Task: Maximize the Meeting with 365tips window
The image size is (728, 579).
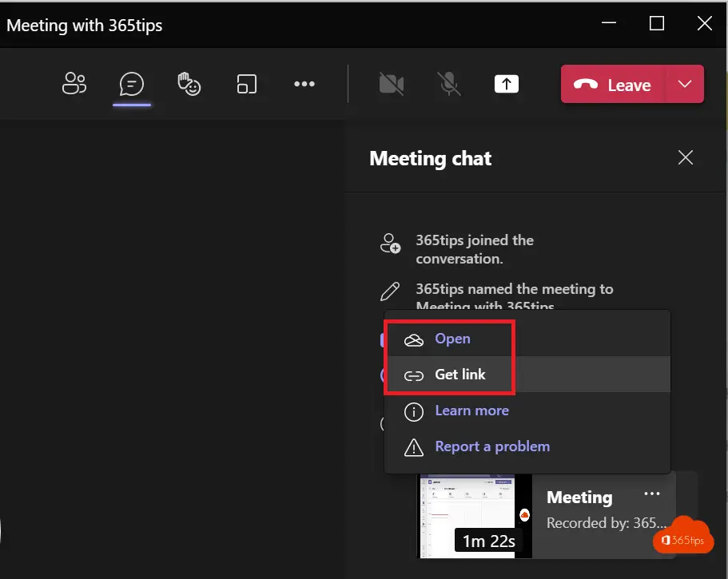Action: 657,22
